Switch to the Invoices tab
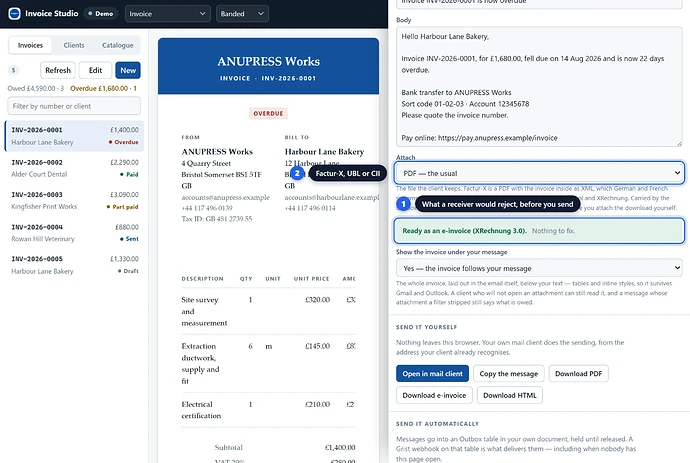690x463 pixels. click(30, 45)
